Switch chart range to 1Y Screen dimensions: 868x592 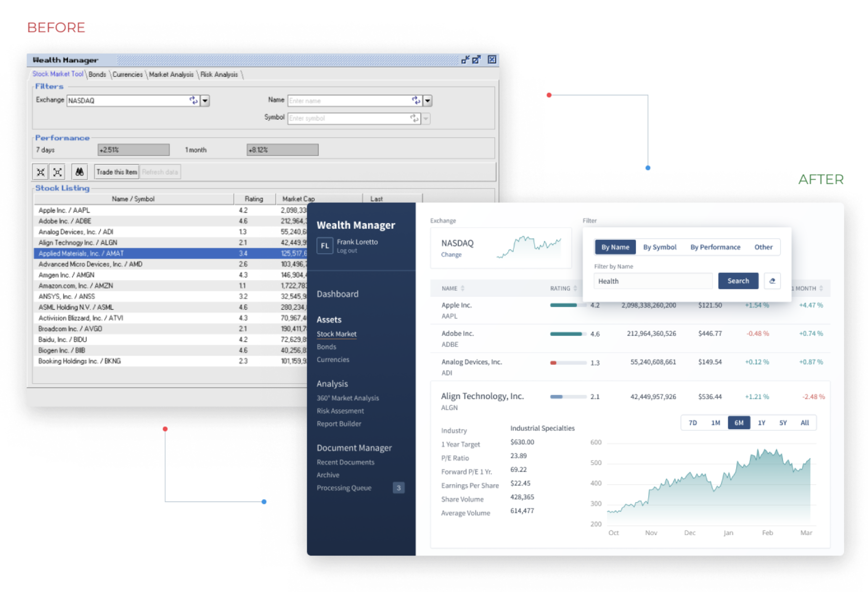coord(761,423)
